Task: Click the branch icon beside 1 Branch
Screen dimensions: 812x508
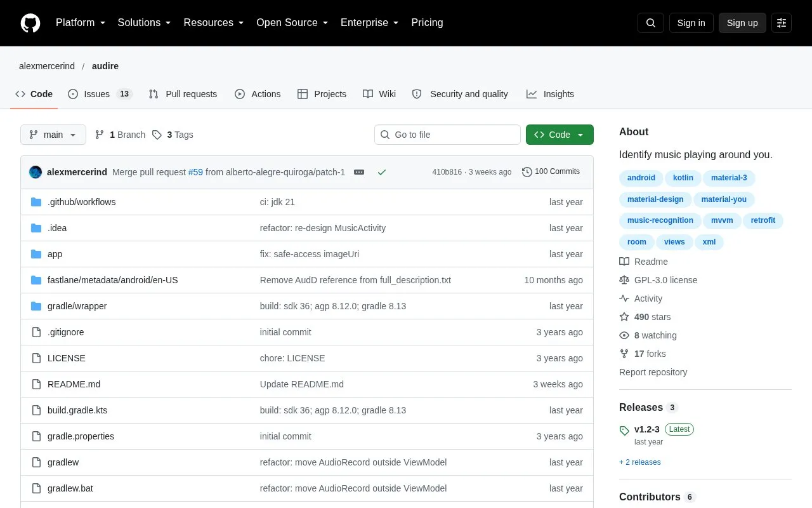Action: pyautogui.click(x=100, y=135)
